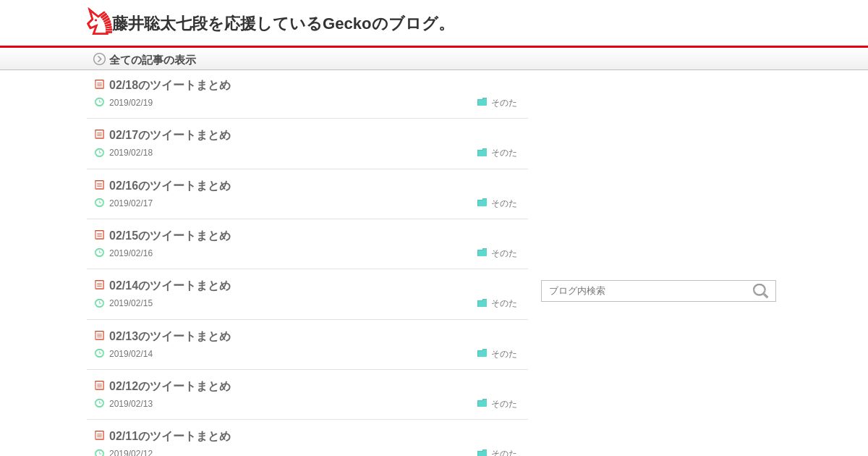Click the document icon beside 02/15のツイートまとめ

[100, 235]
